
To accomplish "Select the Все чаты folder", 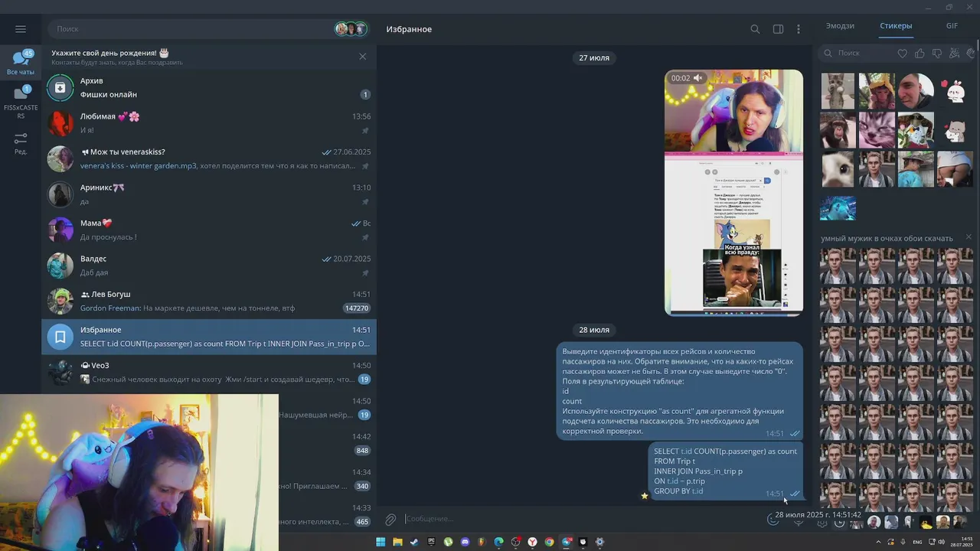I will click(21, 63).
